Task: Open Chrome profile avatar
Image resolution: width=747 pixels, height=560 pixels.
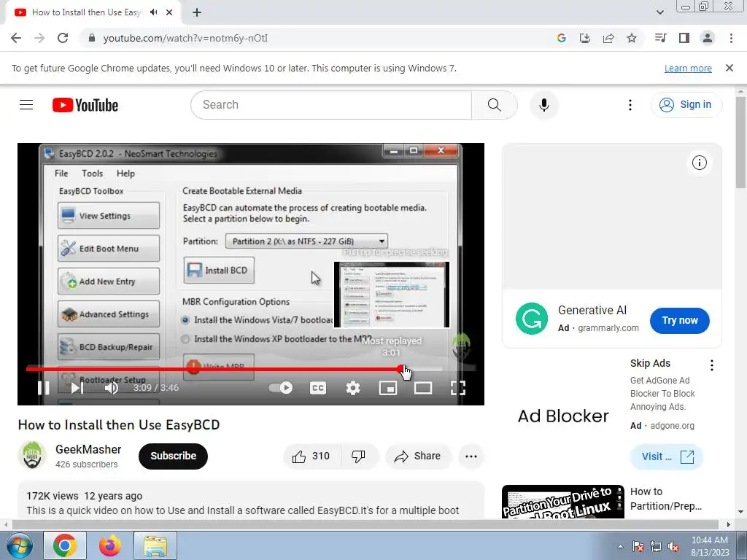Action: pos(708,38)
